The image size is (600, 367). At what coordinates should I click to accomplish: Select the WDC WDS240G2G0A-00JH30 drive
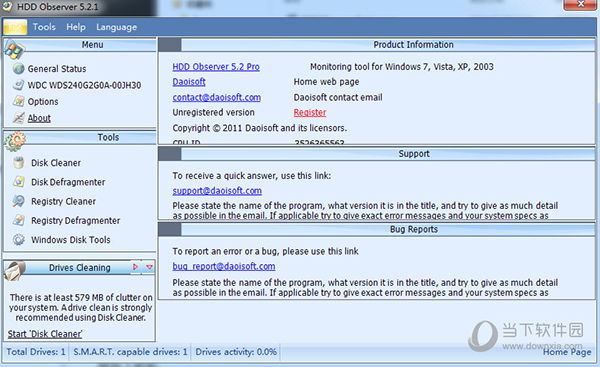point(84,85)
